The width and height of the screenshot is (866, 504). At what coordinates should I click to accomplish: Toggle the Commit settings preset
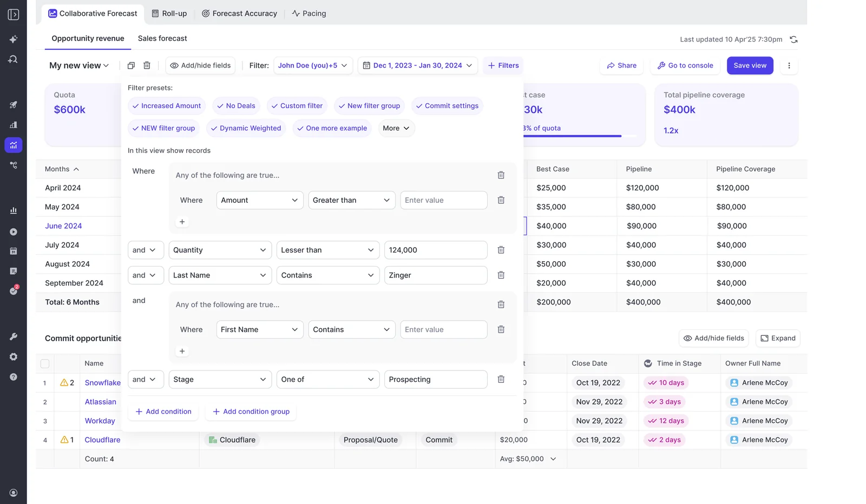tap(447, 106)
